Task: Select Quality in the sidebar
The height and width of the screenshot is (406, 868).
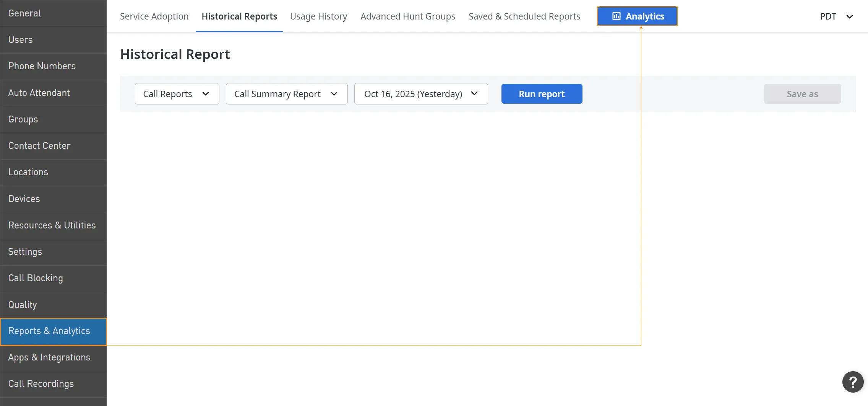Action: [53, 305]
